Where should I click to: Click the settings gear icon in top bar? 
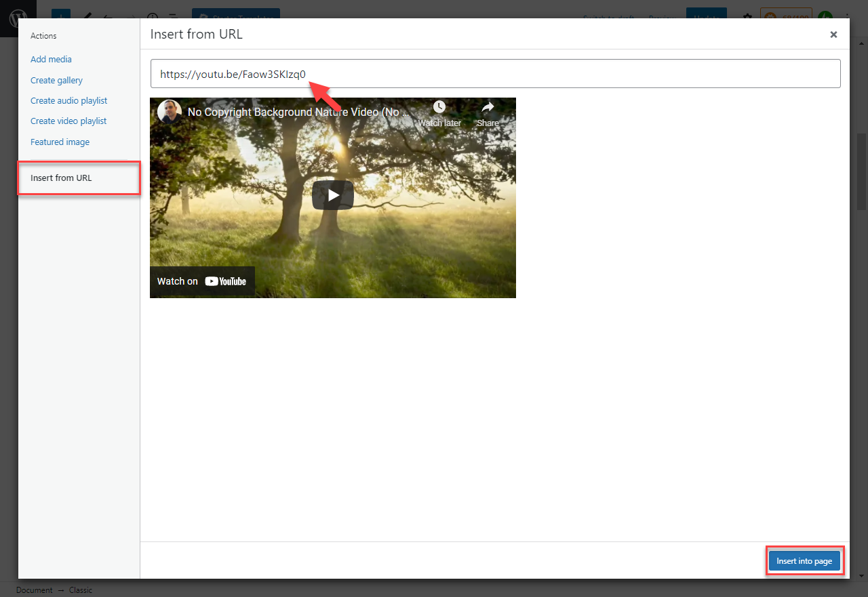tap(747, 18)
